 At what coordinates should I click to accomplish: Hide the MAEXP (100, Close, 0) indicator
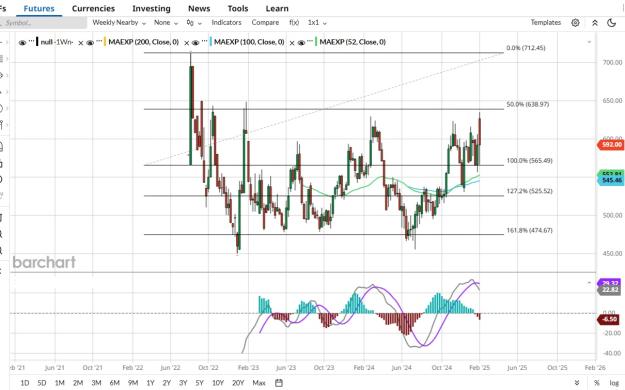click(195, 43)
